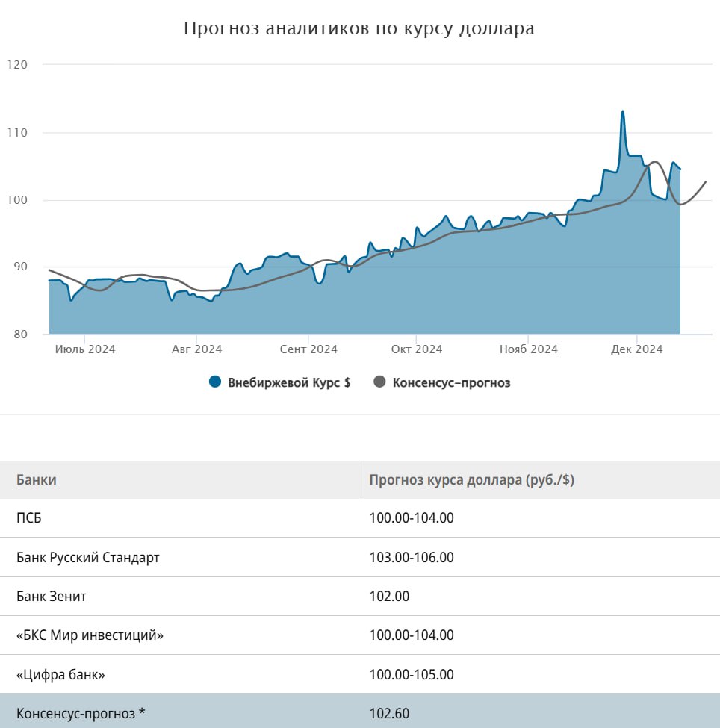Click the chart title Прогноз аналитиков по курсу доллара

click(359, 29)
